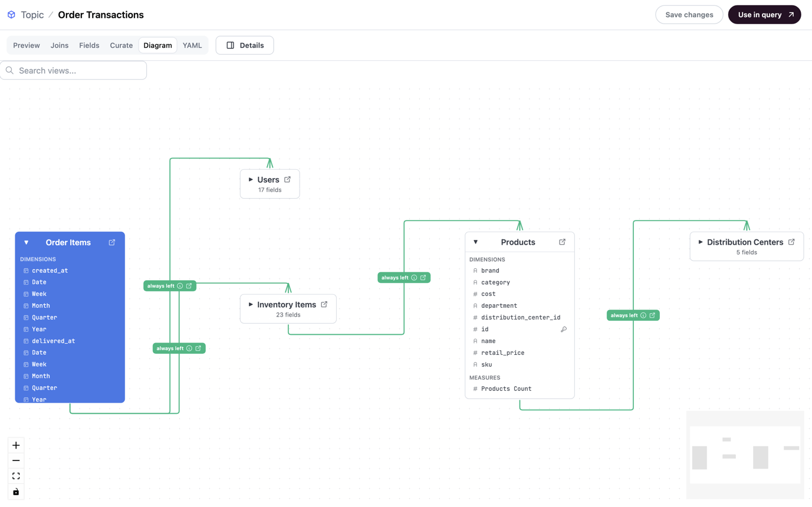
Task: Click Use in query button
Action: [x=765, y=15]
